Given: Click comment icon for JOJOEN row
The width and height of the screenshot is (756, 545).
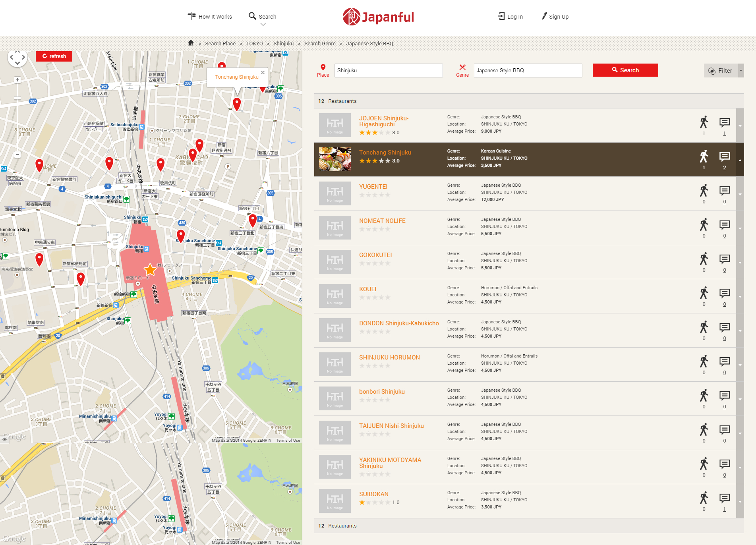Looking at the screenshot, I should coord(725,122).
